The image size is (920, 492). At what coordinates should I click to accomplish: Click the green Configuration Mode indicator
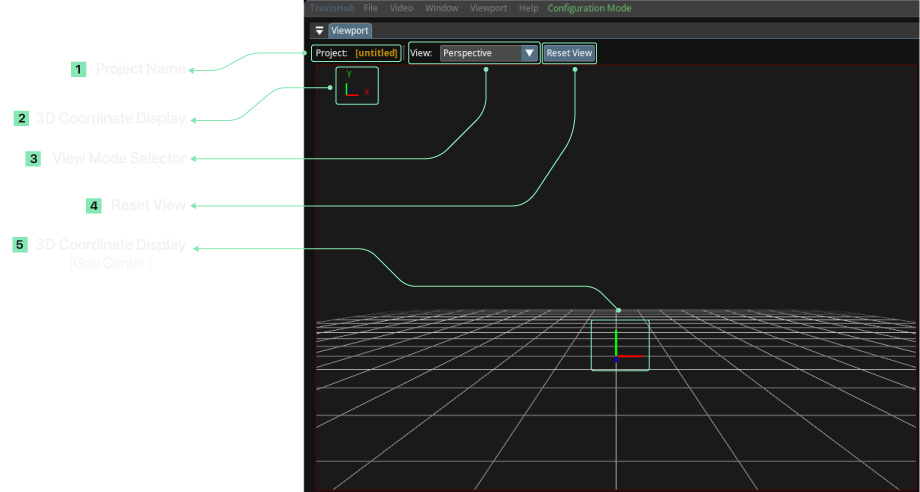pyautogui.click(x=589, y=8)
